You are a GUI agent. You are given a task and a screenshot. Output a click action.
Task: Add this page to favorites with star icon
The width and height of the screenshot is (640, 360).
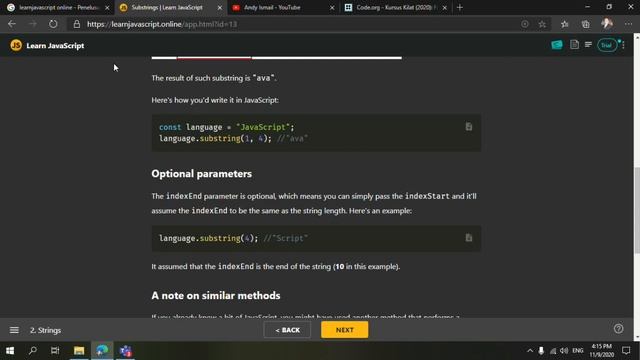542,24
